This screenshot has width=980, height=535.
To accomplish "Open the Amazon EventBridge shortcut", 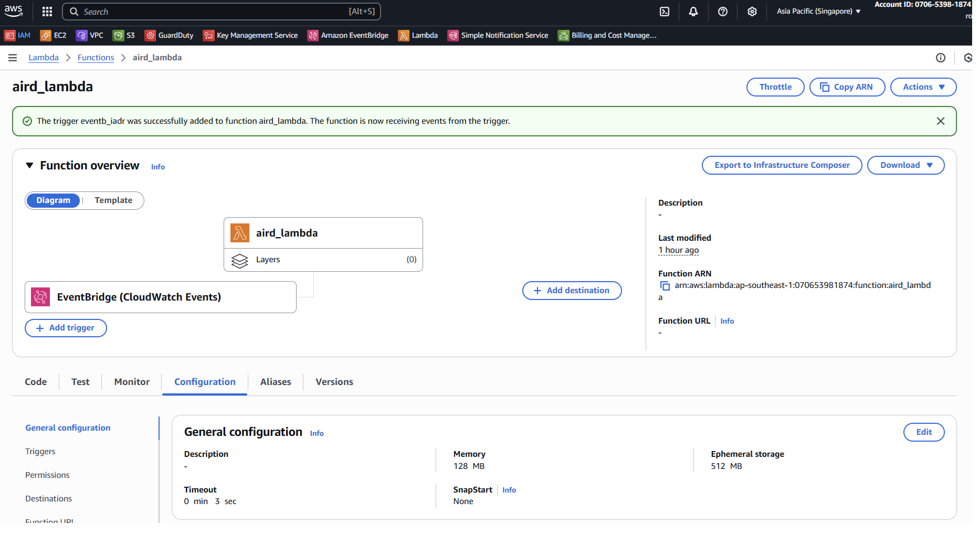I will (x=348, y=35).
